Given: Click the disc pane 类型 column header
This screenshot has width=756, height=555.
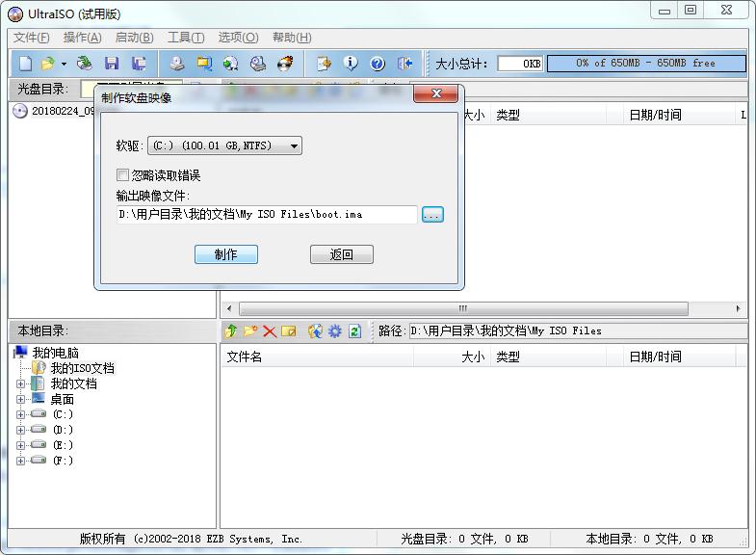Looking at the screenshot, I should 549,115.
